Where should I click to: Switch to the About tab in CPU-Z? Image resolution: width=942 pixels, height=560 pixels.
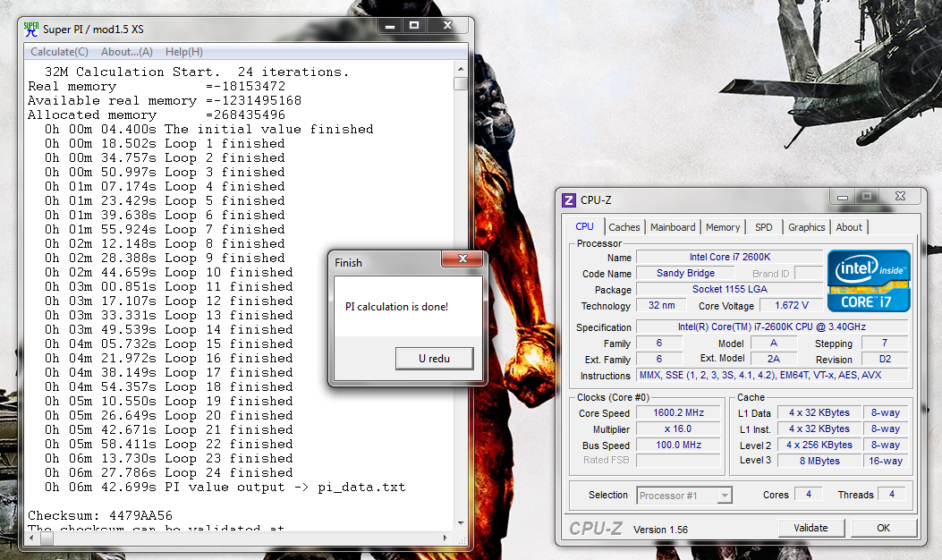point(849,227)
